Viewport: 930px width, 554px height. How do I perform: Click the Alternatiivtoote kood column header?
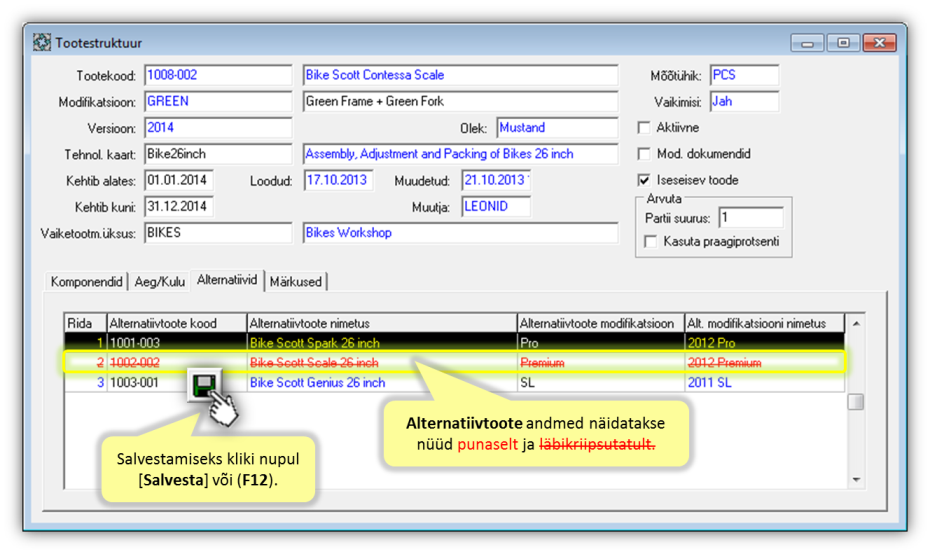177,323
